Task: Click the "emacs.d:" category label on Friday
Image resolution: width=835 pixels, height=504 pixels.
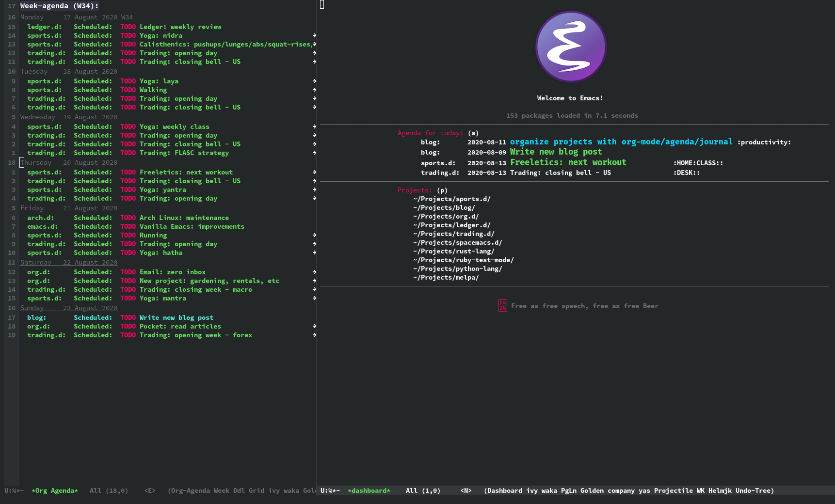Action: pos(43,226)
